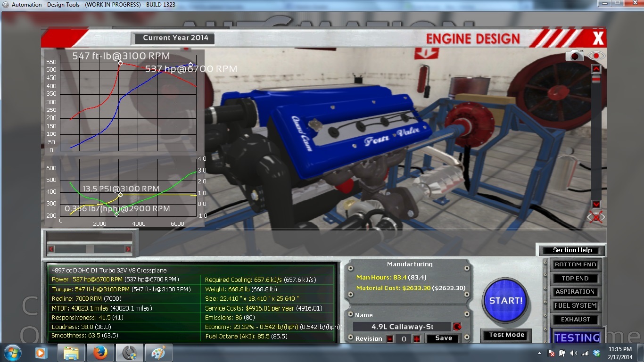644x362 pixels.
Task: Toggle Test Mode button
Action: (x=506, y=335)
